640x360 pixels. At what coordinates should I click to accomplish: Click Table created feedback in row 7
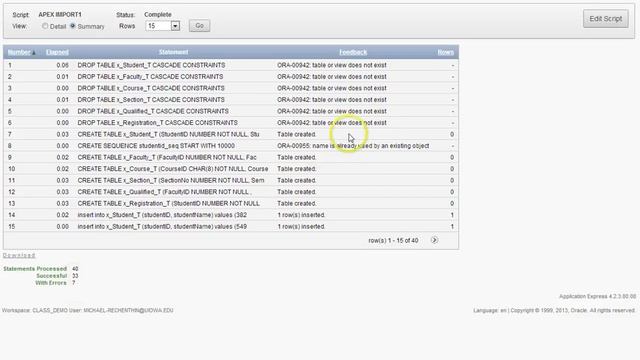pyautogui.click(x=296, y=134)
